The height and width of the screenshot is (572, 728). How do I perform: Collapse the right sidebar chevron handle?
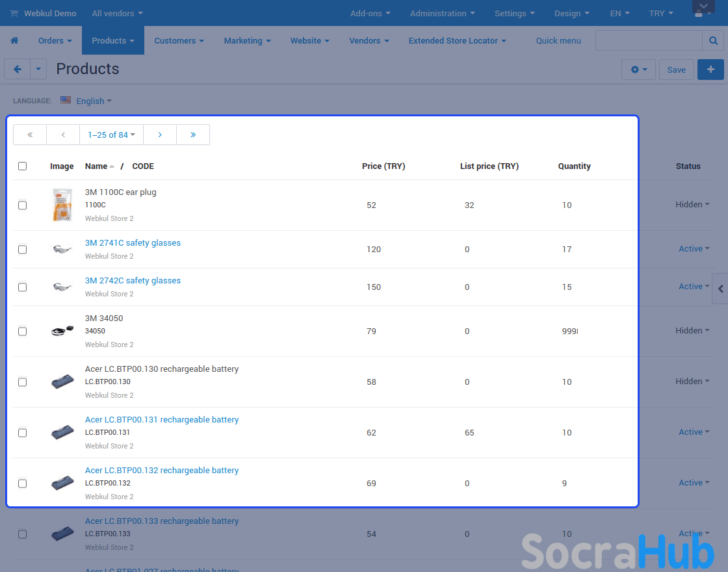point(720,289)
